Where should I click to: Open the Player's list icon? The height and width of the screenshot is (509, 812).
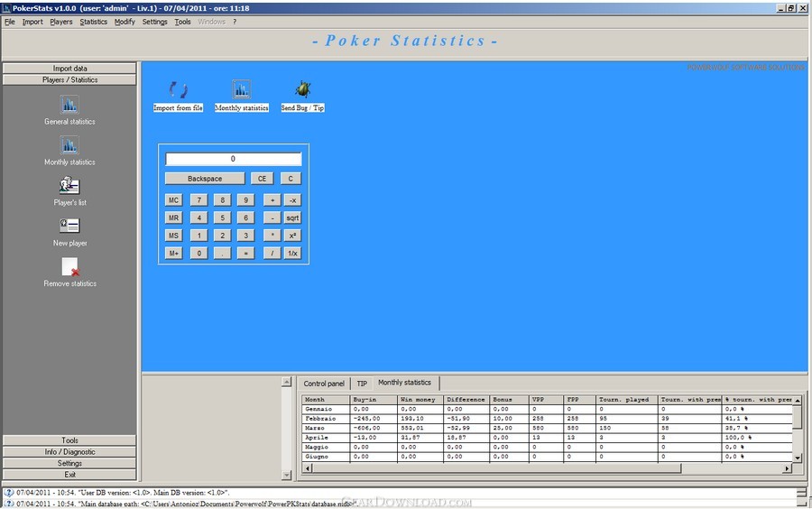[69, 186]
